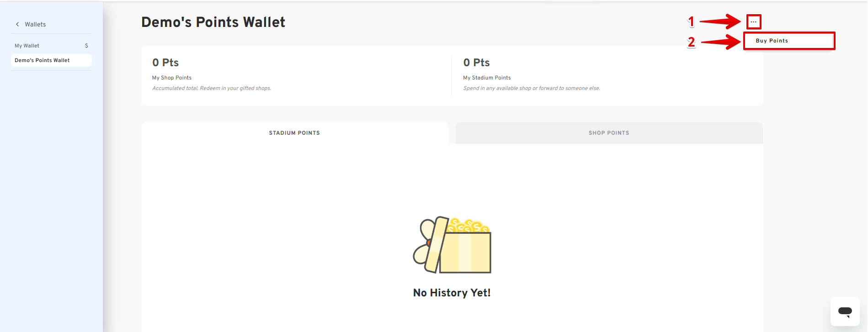The width and height of the screenshot is (868, 332).
Task: Click the 0 Pts stadium points balance
Action: point(476,63)
